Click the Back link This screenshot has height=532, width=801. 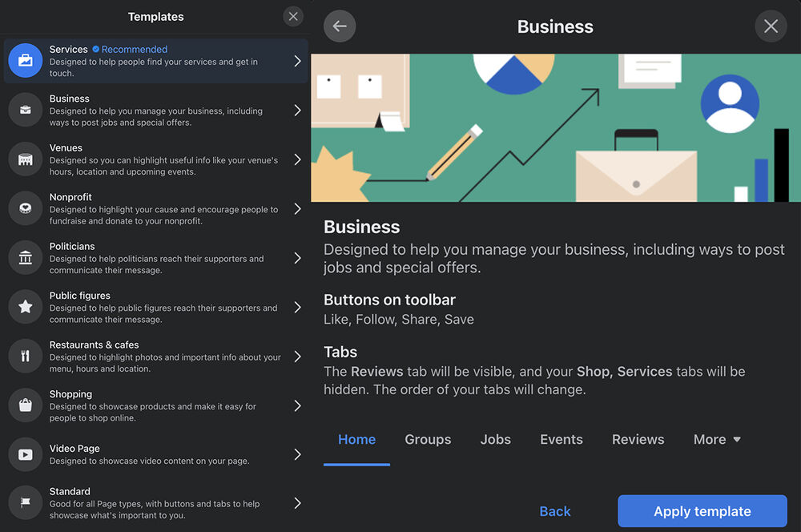point(555,511)
